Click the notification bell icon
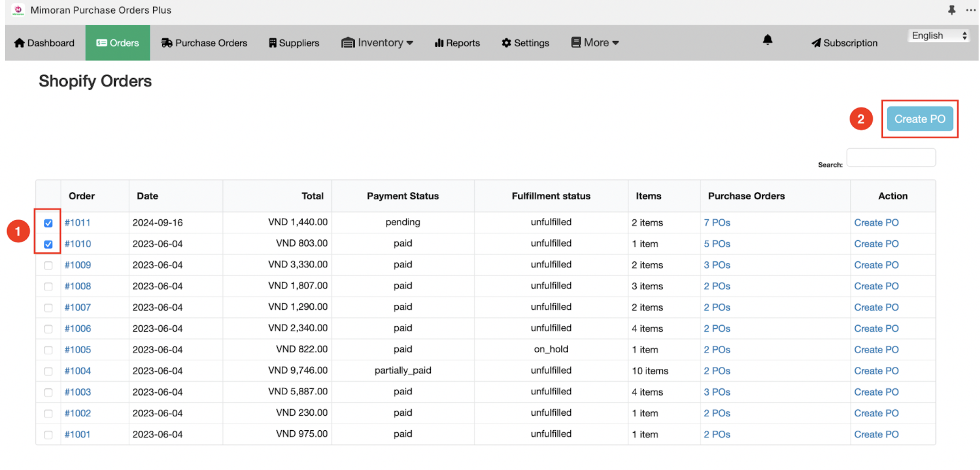The width and height of the screenshot is (980, 470). (768, 40)
